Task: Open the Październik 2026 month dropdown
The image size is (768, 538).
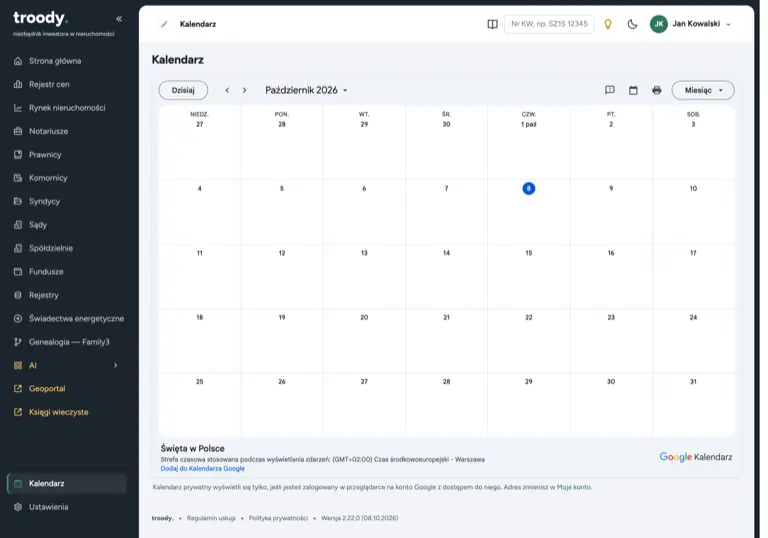Action: click(307, 90)
